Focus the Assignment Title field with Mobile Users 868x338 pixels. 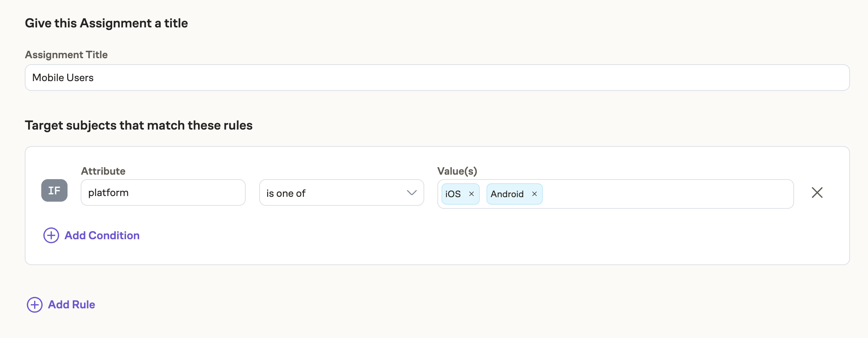(437, 78)
